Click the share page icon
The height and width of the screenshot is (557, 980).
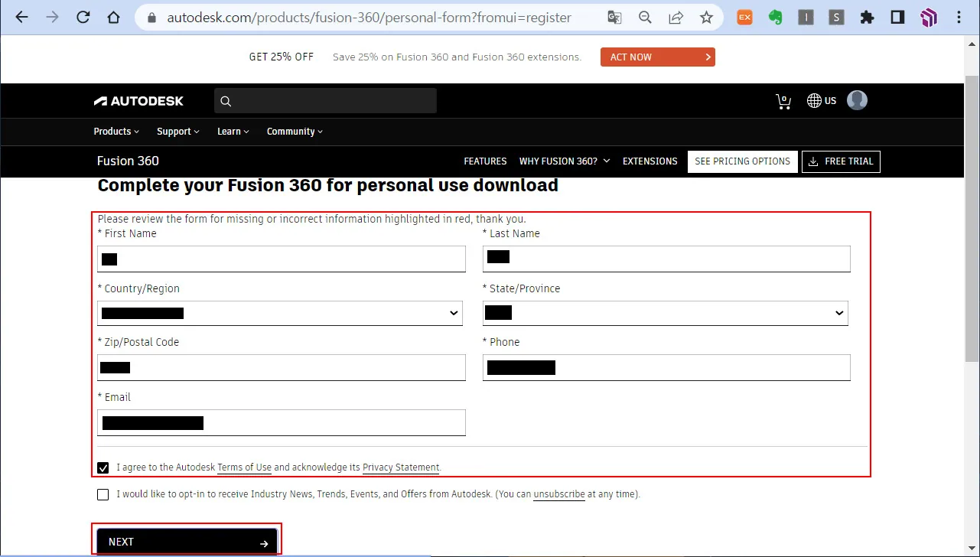[676, 17]
